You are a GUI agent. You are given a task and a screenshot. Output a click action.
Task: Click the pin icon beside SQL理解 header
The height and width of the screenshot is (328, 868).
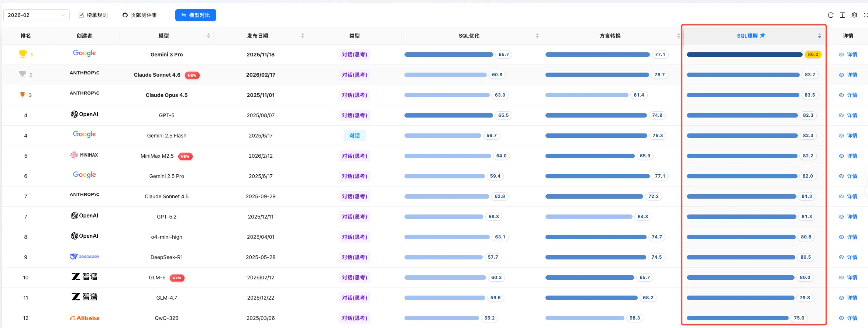[x=762, y=35]
